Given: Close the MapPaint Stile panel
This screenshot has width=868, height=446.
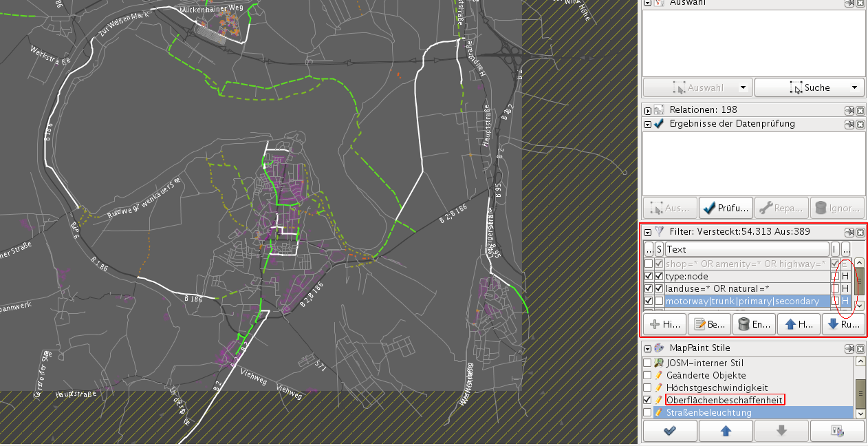Looking at the screenshot, I should [x=860, y=348].
